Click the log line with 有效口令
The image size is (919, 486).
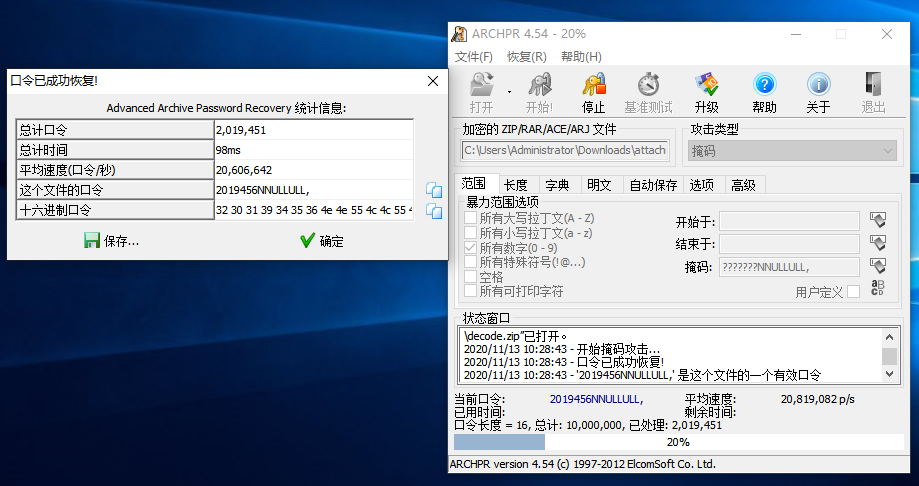click(642, 375)
